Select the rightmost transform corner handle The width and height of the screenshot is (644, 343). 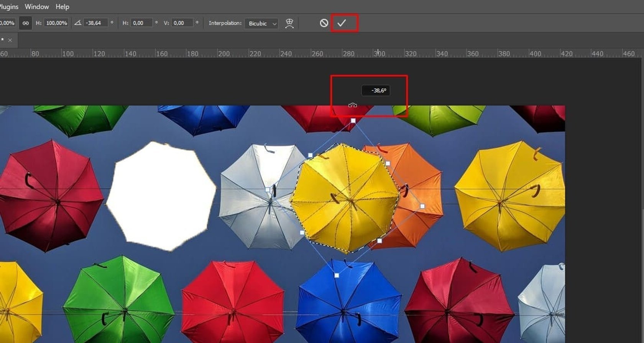[x=422, y=206]
